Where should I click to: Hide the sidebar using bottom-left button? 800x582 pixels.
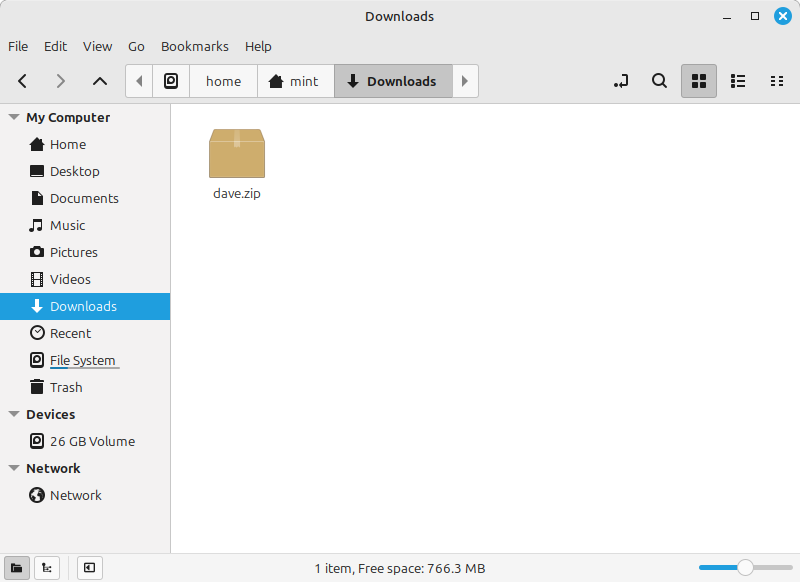[89, 568]
